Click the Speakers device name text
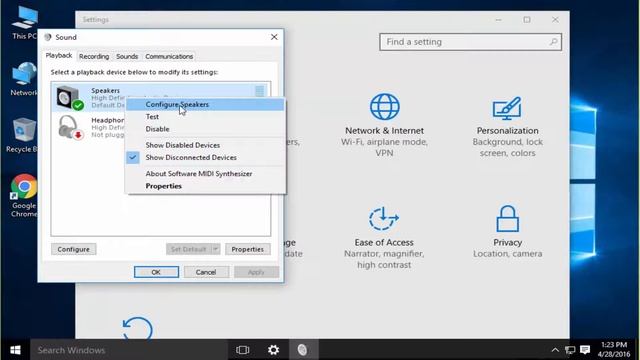This screenshot has height=360, width=640. click(x=105, y=91)
